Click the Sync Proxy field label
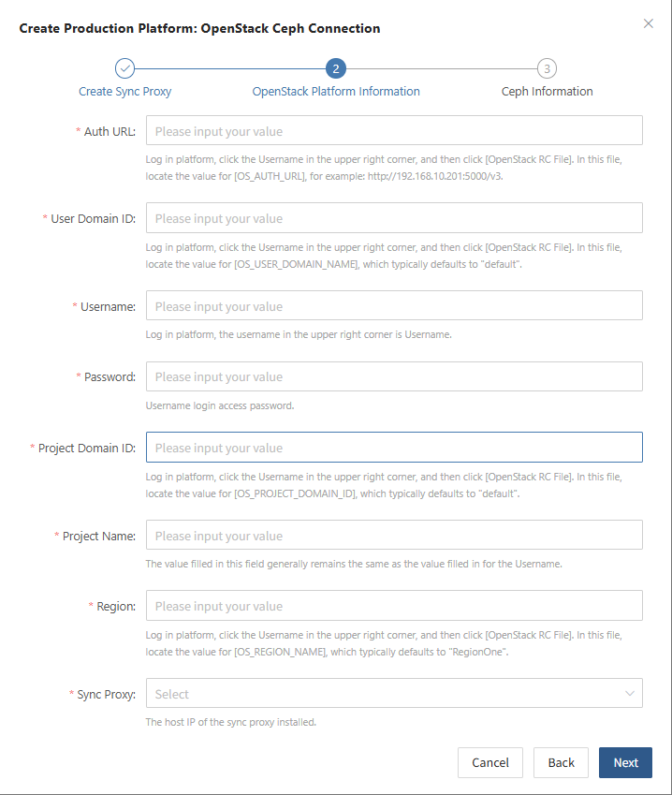 pyautogui.click(x=107, y=694)
